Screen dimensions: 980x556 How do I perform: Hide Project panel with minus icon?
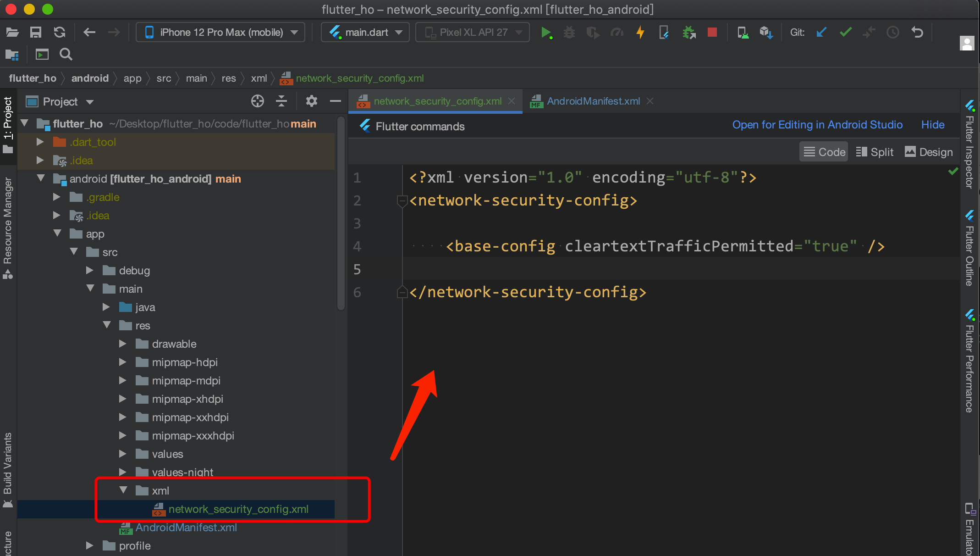coord(336,101)
